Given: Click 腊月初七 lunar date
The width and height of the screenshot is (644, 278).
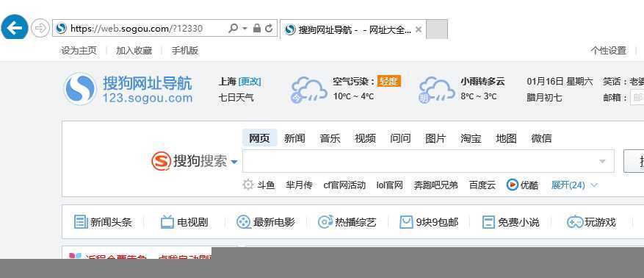Looking at the screenshot, I should tap(544, 98).
